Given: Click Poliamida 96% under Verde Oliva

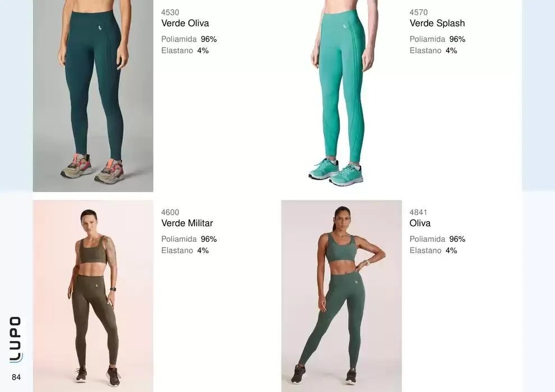Looking at the screenshot, I should [x=189, y=39].
